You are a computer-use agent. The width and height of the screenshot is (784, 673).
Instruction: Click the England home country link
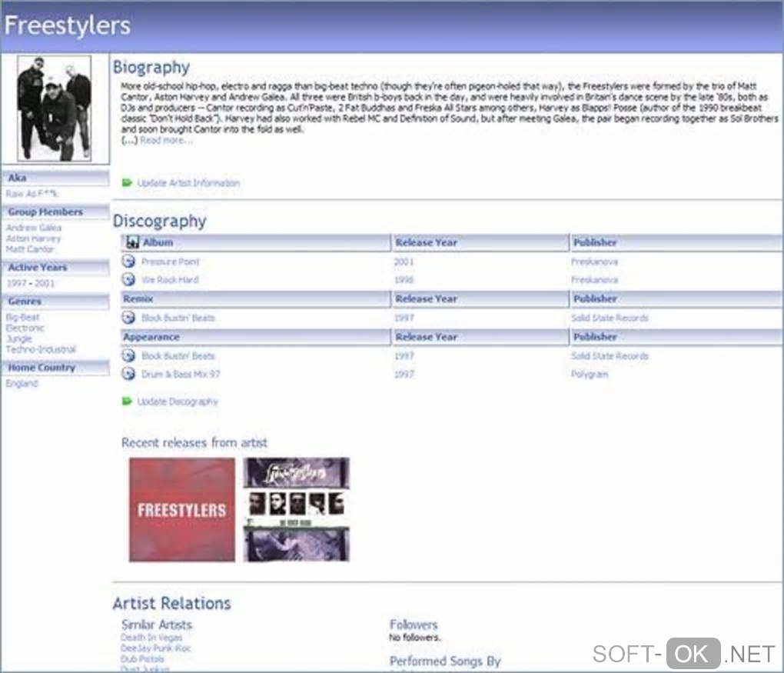(22, 383)
